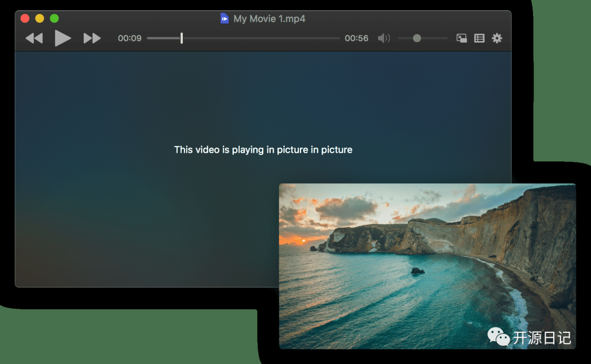Click the fast-forward button

pyautogui.click(x=92, y=38)
